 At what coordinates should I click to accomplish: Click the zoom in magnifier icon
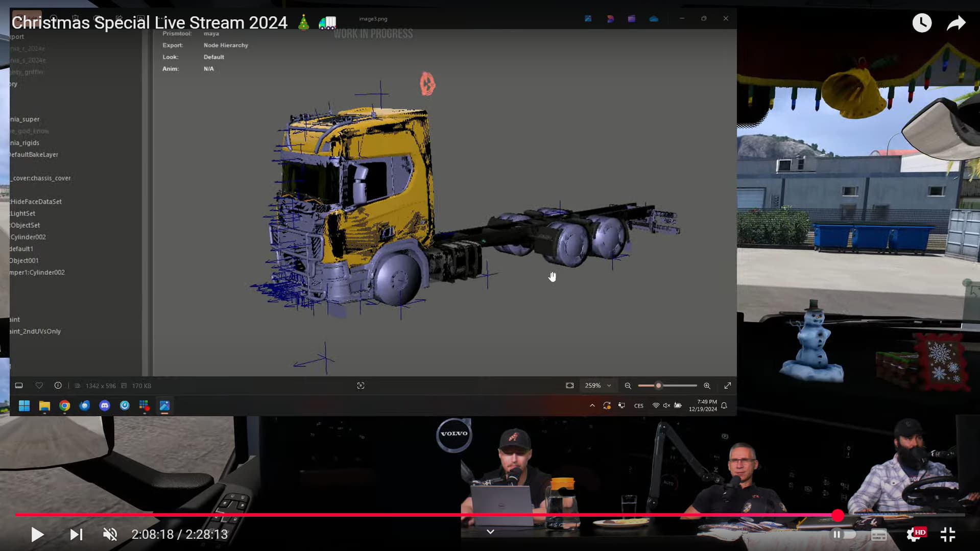707,386
